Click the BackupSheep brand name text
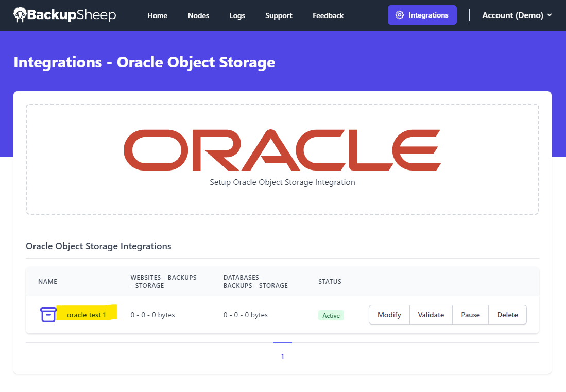Image resolution: width=566 pixels, height=392 pixels. 72,15
